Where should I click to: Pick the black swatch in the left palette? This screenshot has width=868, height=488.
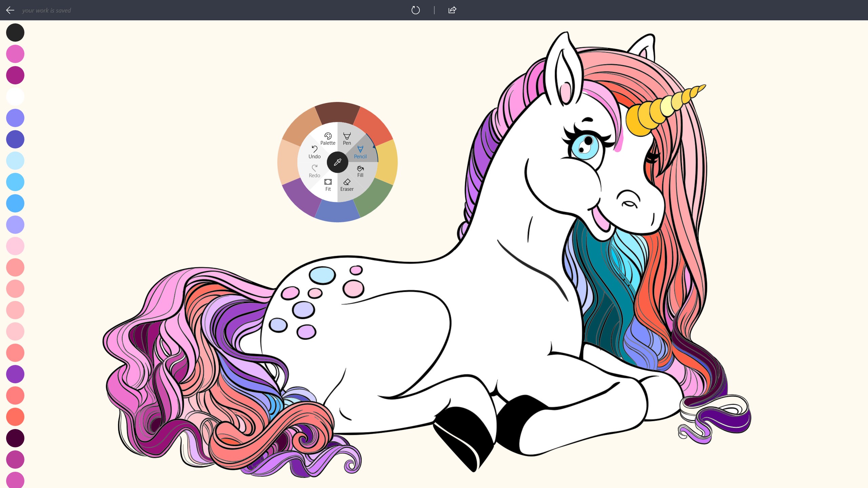click(x=15, y=33)
